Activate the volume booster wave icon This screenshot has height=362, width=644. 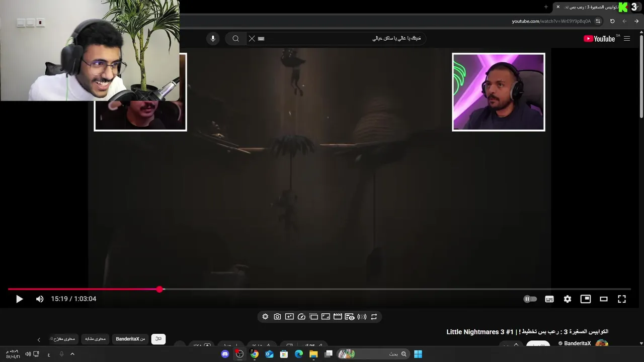point(362,317)
